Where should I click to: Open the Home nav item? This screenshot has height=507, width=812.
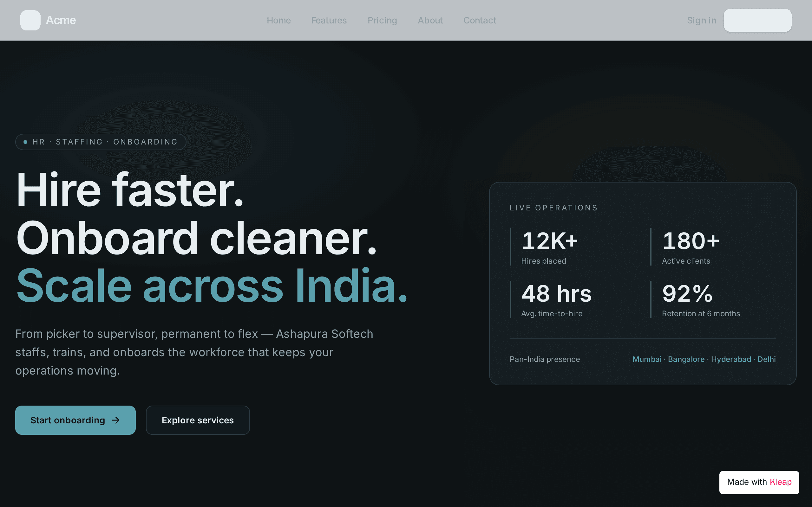click(x=278, y=21)
